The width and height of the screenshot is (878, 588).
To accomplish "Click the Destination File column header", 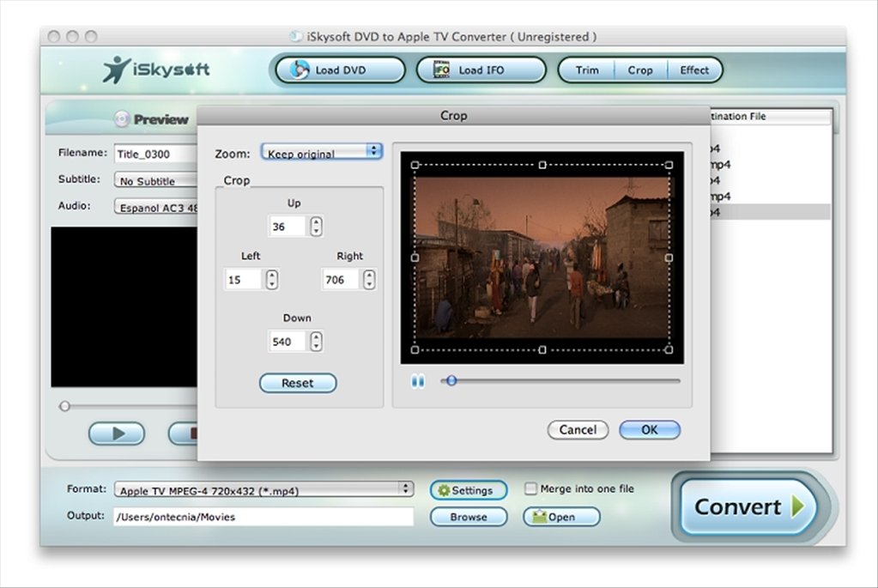I will [x=770, y=117].
